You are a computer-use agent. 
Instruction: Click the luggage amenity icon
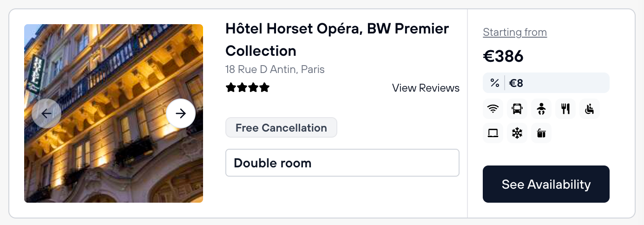click(x=541, y=133)
